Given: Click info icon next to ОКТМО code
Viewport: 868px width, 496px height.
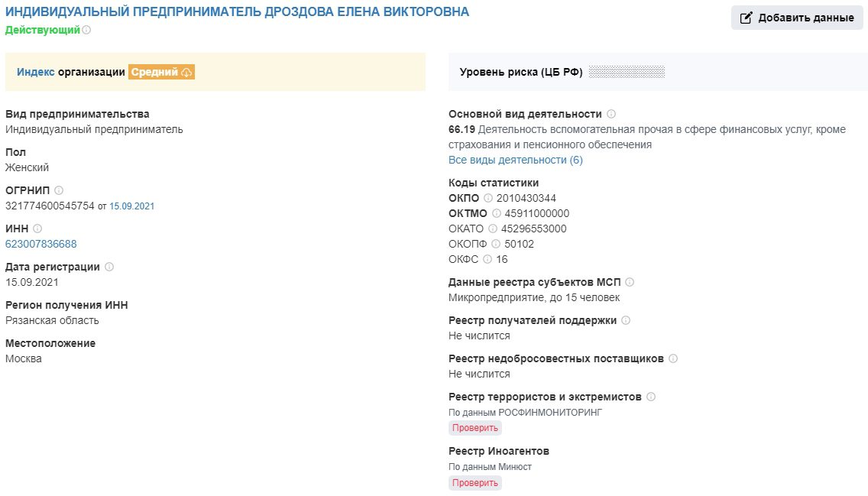Looking at the screenshot, I should (x=498, y=213).
